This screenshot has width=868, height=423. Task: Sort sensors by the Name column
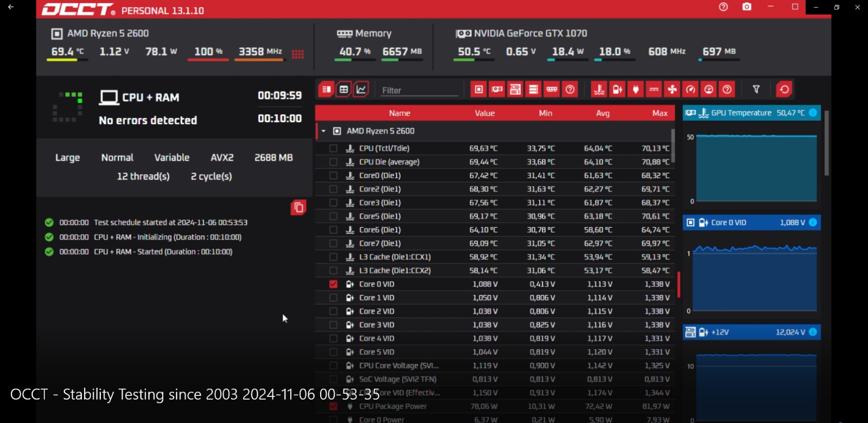click(399, 113)
